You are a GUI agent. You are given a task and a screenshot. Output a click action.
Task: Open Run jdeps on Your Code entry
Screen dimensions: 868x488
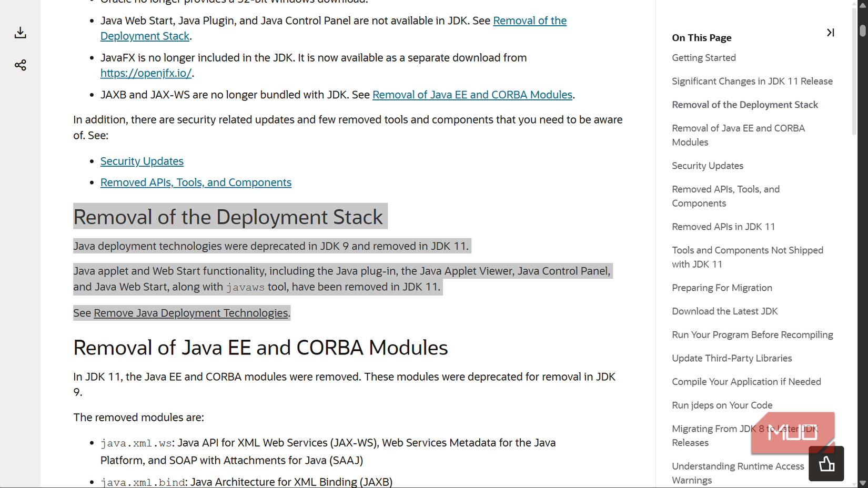tap(722, 405)
